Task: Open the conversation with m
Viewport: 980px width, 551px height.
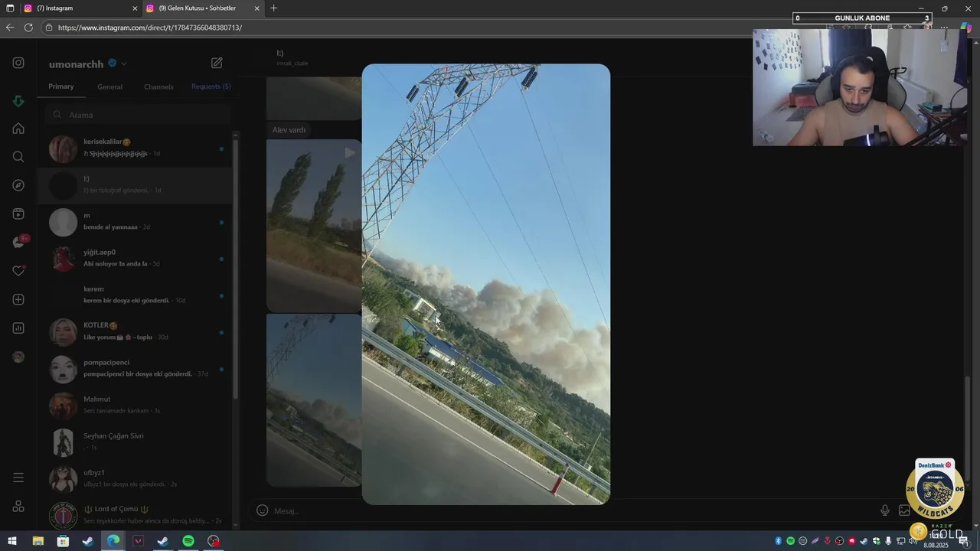Action: (136, 222)
